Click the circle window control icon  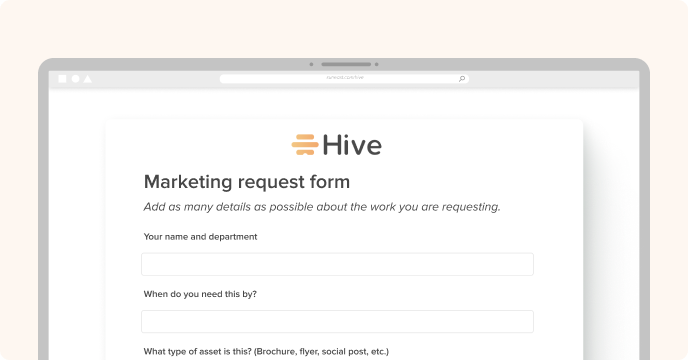point(75,79)
